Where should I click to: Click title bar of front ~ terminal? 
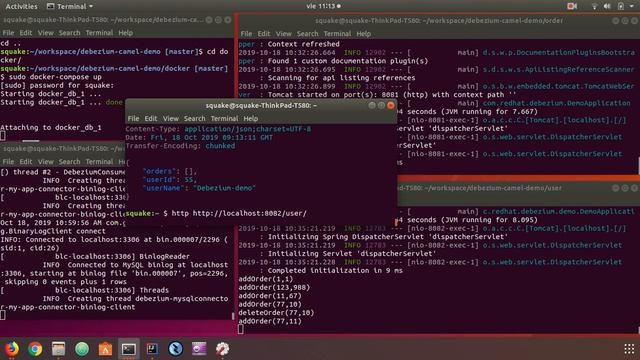(x=261, y=105)
